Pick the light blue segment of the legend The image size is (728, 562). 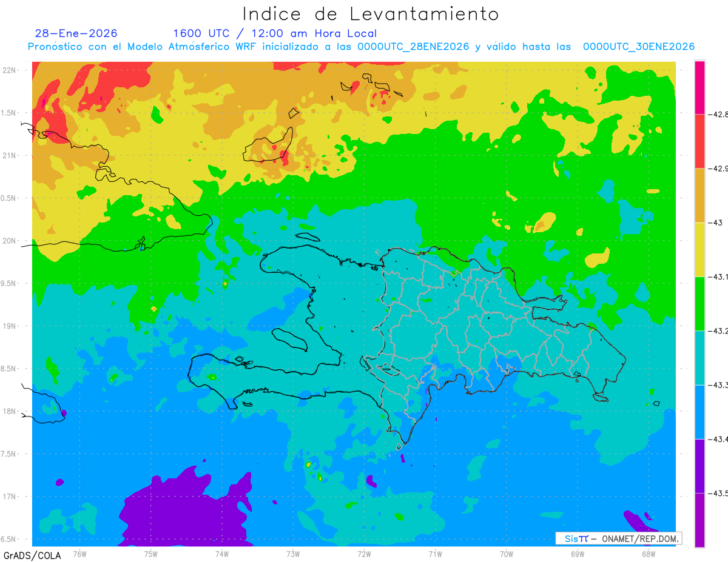[x=699, y=412]
